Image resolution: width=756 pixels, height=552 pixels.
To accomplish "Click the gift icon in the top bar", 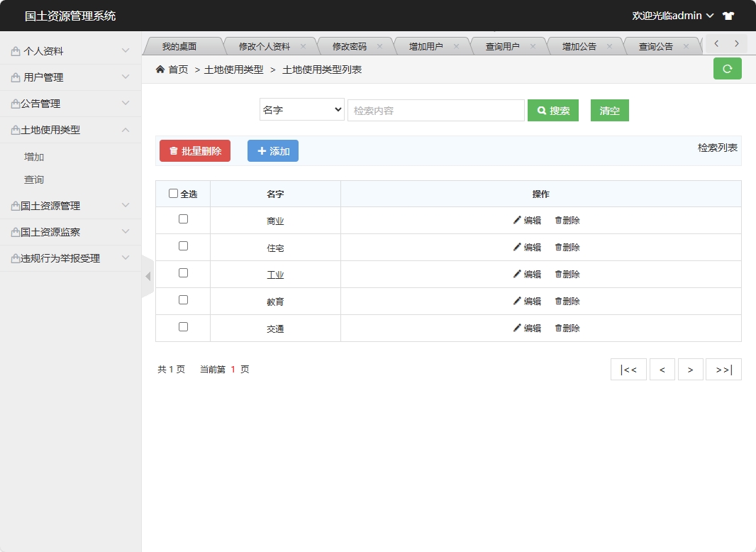I will (729, 15).
